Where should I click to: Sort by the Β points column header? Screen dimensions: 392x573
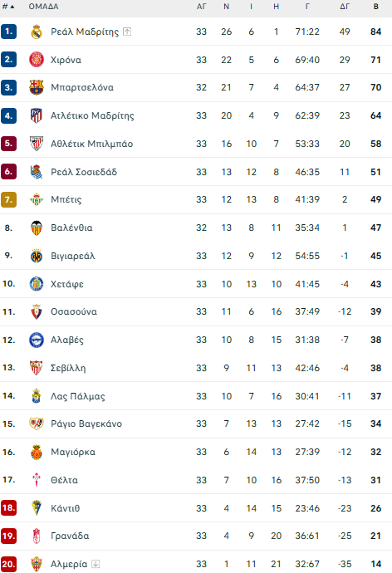[x=376, y=7]
